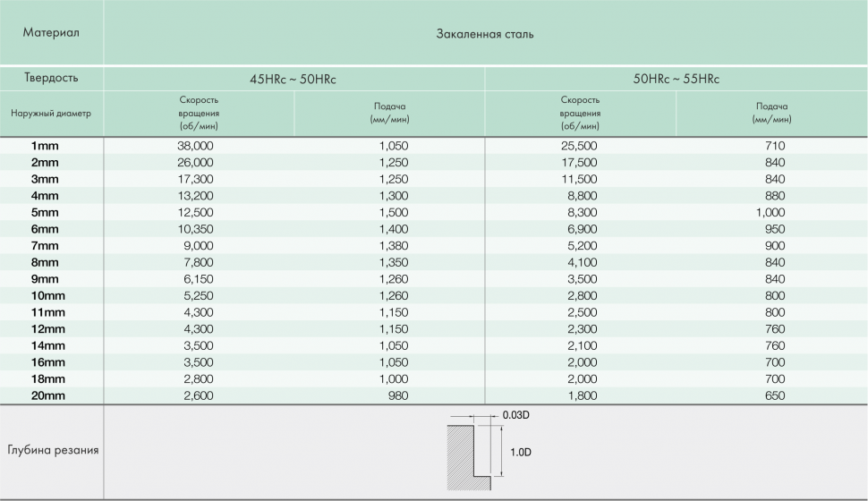Click the "Твердость" row label

point(51,79)
